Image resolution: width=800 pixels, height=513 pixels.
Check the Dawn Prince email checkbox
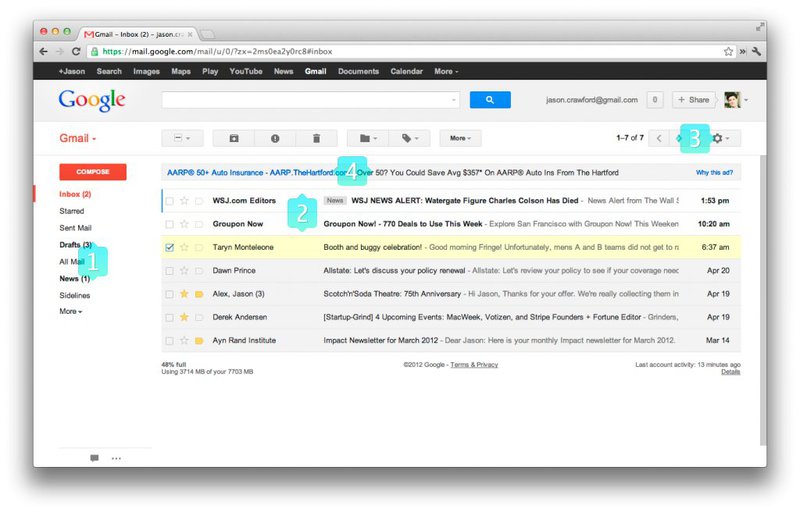point(169,271)
